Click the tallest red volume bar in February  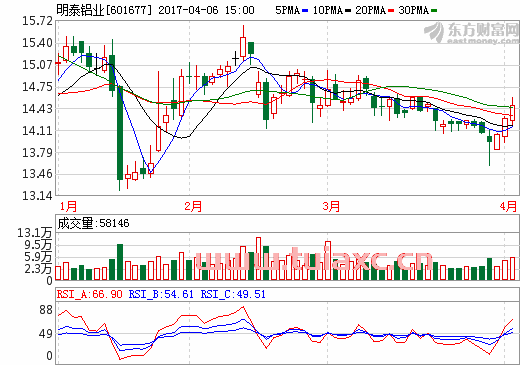tap(258, 259)
